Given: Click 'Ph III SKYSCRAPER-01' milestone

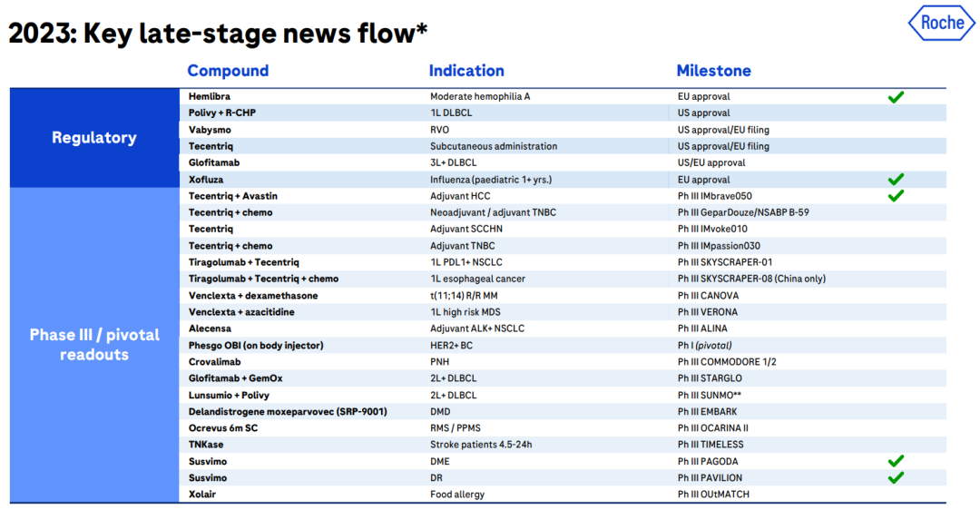Looking at the screenshot, I should tap(724, 262).
